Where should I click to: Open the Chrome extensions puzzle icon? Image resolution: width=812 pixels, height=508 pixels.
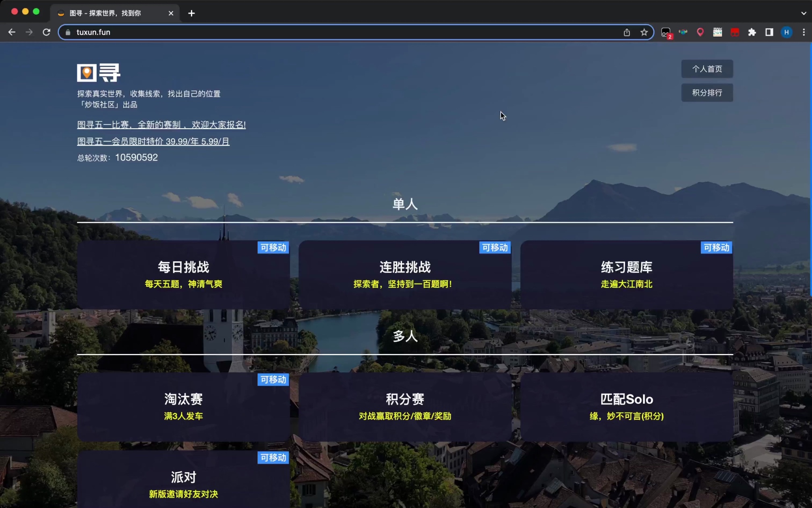pyautogui.click(x=752, y=32)
